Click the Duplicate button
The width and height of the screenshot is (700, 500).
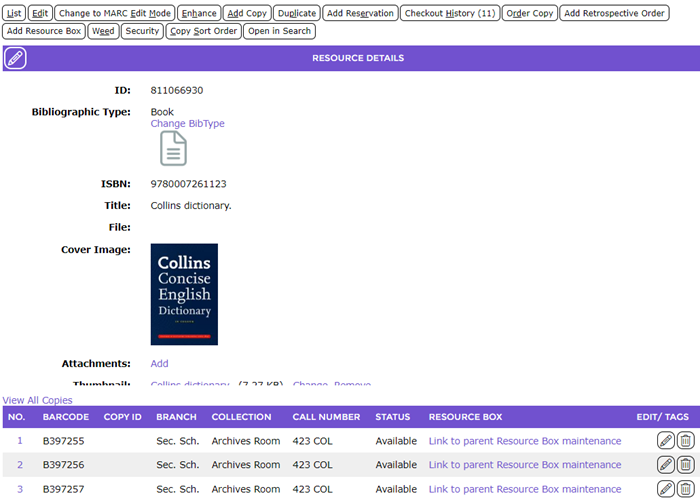(297, 13)
